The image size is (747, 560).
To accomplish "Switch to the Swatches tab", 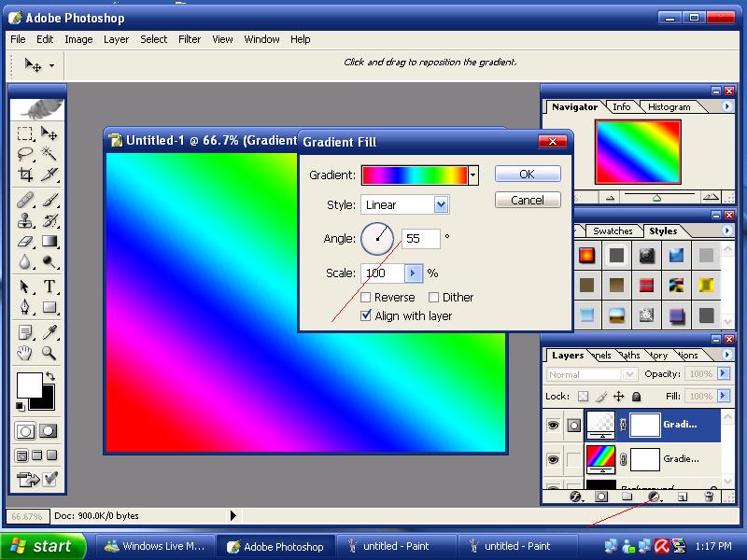I will coord(613,231).
